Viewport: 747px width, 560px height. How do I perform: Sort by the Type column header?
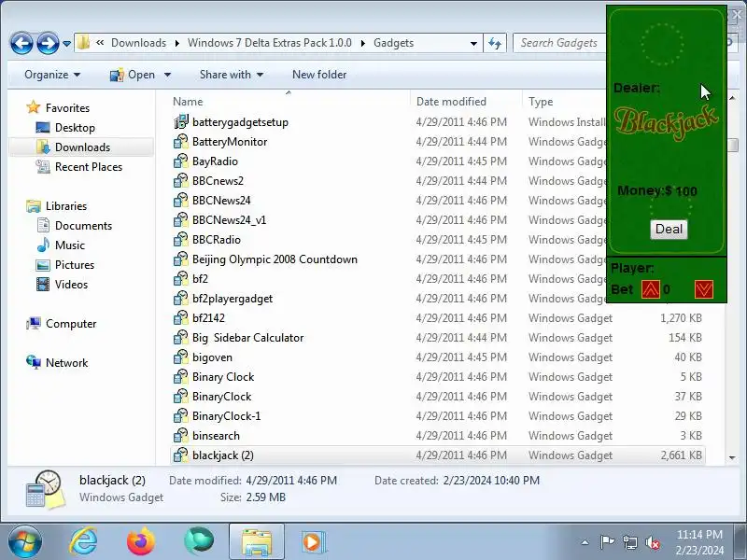click(x=541, y=102)
